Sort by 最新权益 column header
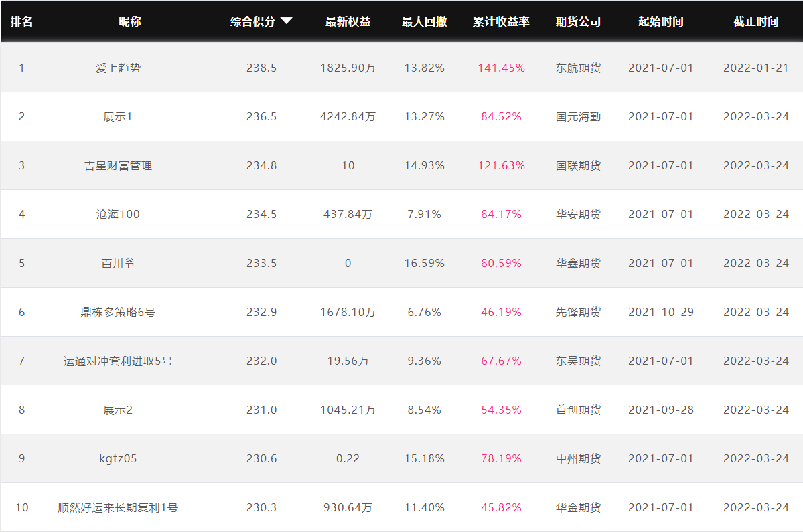The image size is (803, 532). point(348,21)
